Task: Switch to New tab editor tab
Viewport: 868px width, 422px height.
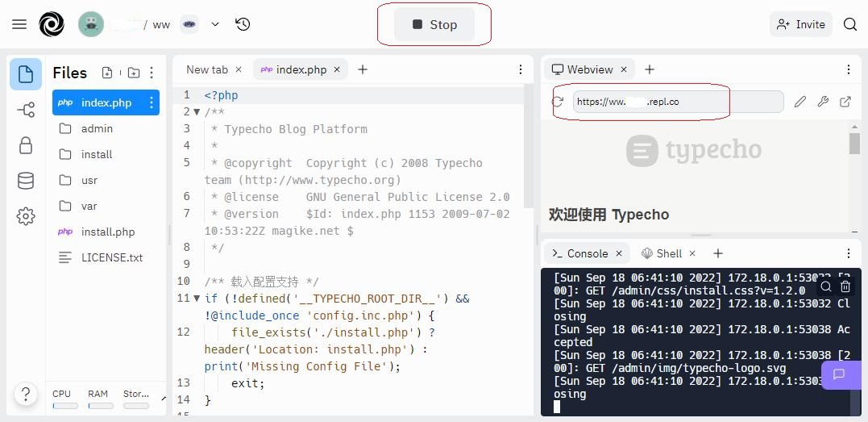Action: pos(206,69)
